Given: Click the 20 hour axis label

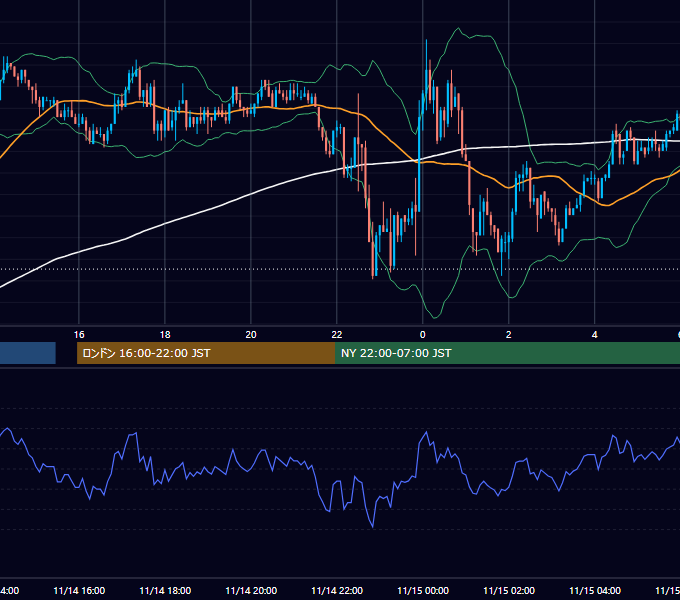Looking at the screenshot, I should point(251,335).
